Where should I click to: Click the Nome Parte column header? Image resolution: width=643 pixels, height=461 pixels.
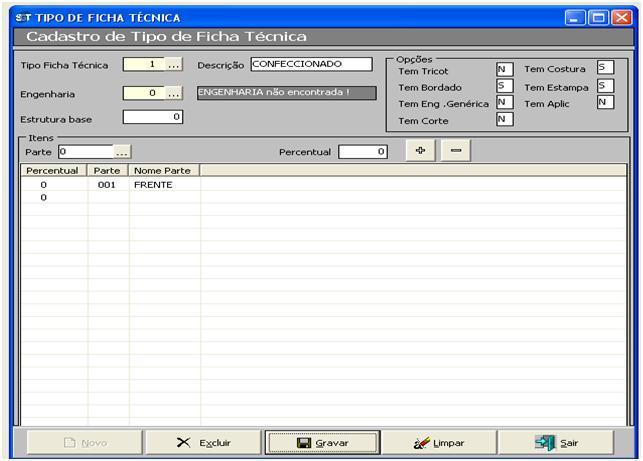point(163,171)
